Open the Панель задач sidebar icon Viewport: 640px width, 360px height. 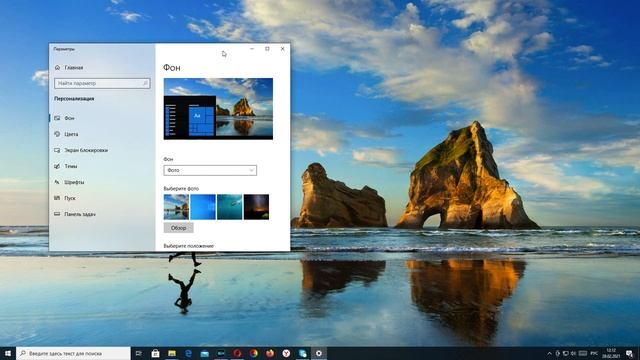(x=57, y=214)
